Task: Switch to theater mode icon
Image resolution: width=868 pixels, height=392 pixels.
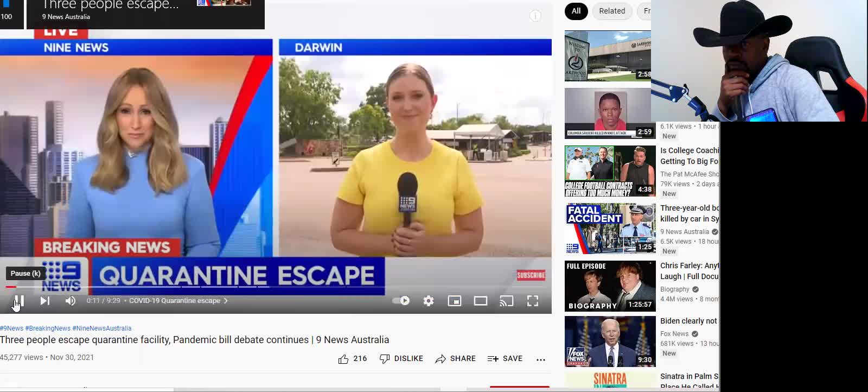Action: pyautogui.click(x=481, y=301)
